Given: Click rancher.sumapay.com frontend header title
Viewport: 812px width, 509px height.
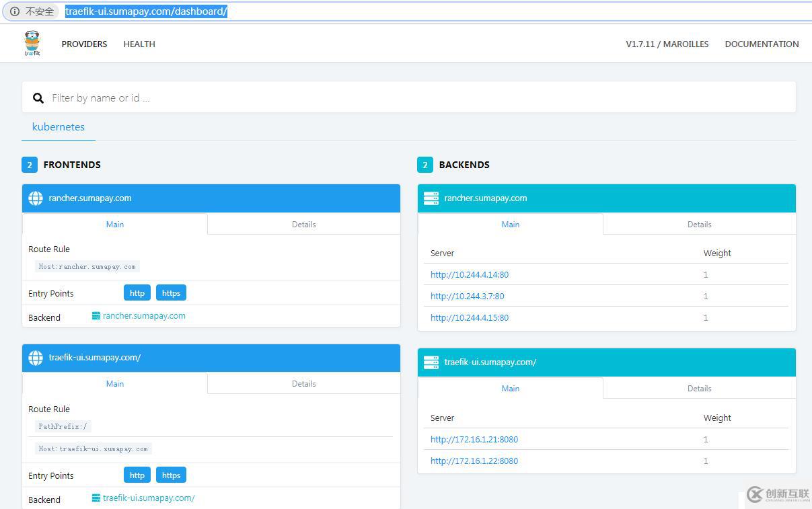Looking at the screenshot, I should pyautogui.click(x=90, y=198).
